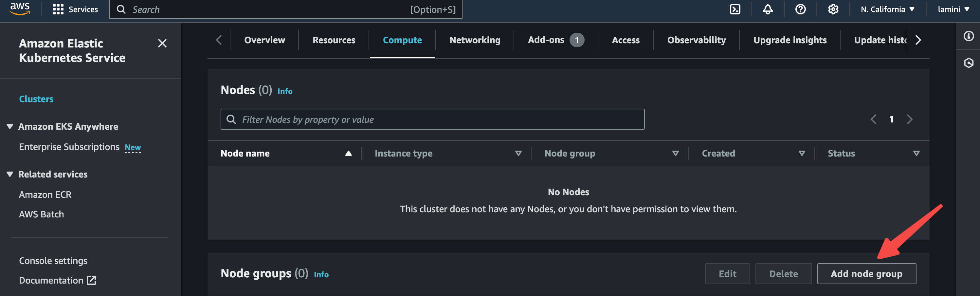Viewport: 980px width, 296px height.
Task: Select the Compute tab
Action: click(402, 40)
